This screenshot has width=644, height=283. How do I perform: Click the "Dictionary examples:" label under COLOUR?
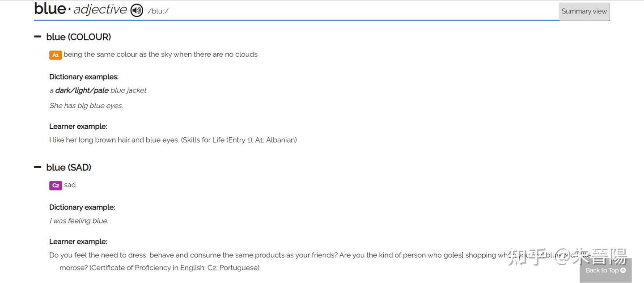click(84, 77)
